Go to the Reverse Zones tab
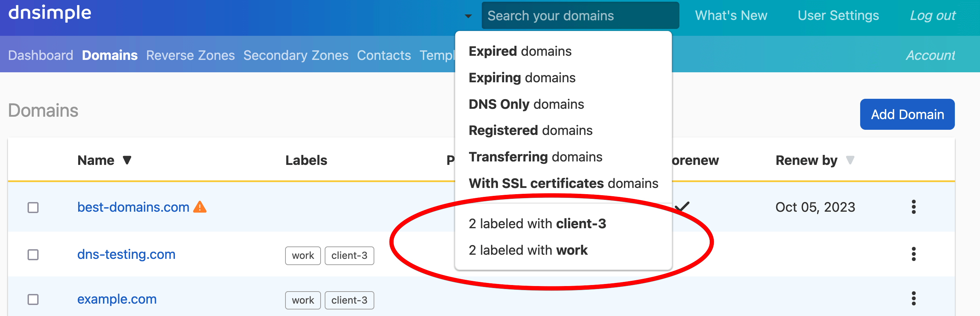 190,55
